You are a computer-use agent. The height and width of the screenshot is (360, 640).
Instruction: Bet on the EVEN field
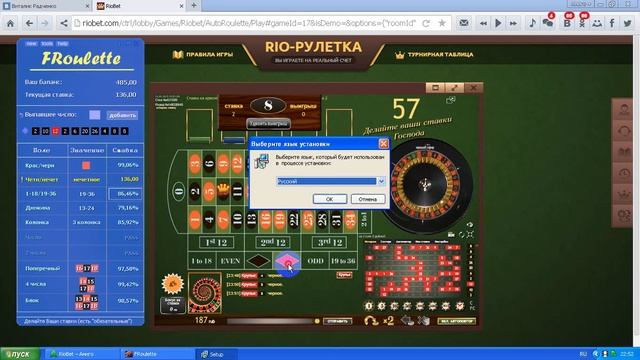click(230, 261)
